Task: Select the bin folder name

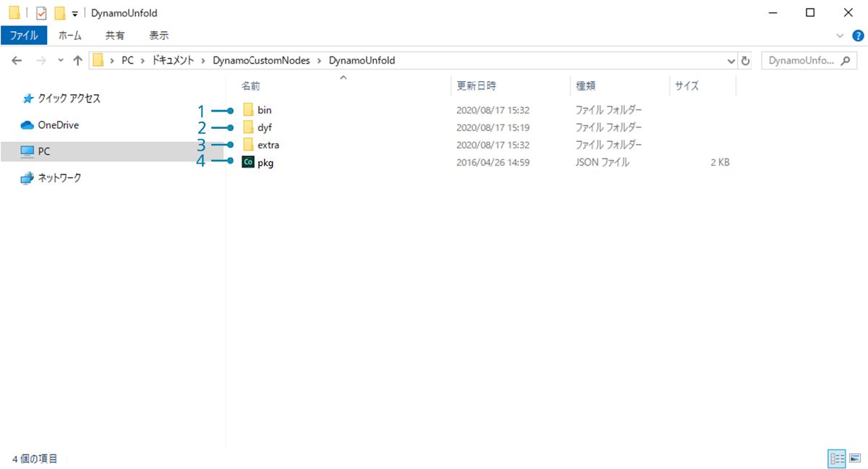Action: click(x=265, y=110)
